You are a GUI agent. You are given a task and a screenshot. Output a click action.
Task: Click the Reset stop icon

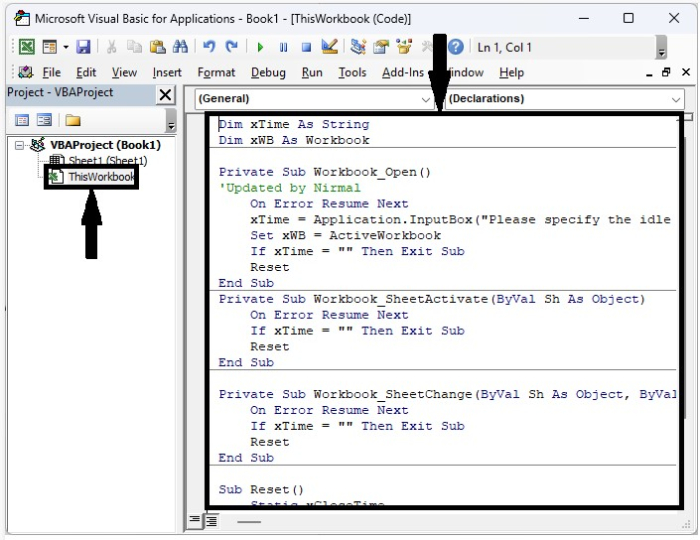coord(306,47)
